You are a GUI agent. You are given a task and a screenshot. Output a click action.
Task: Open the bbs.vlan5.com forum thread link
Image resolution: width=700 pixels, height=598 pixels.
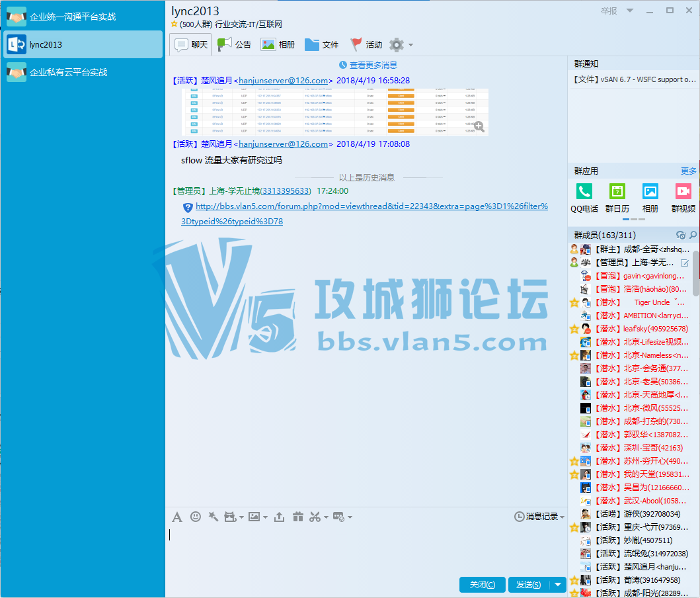[364, 214]
